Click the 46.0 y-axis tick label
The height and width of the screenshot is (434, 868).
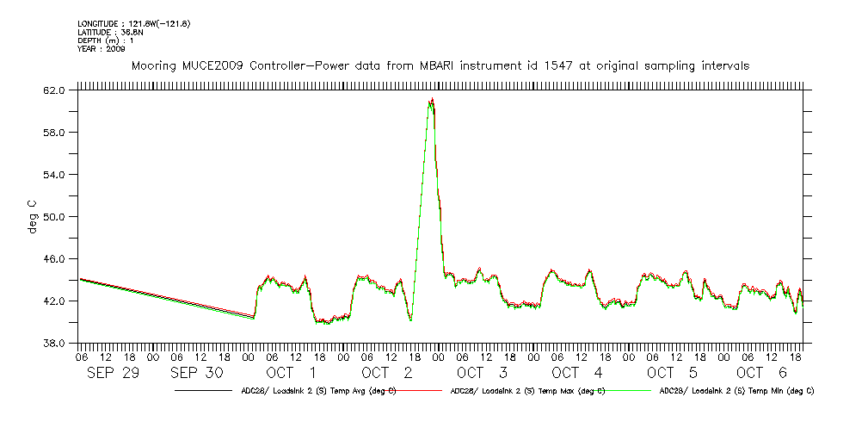(55, 259)
